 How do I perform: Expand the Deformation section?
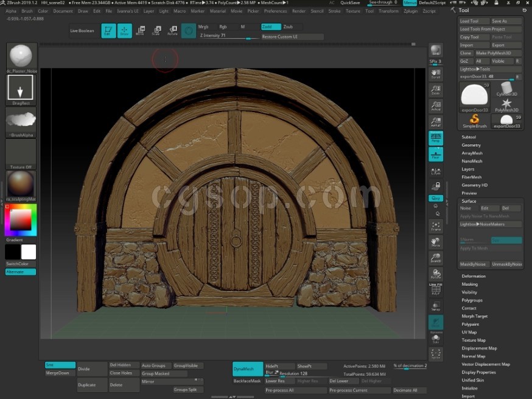pos(474,276)
